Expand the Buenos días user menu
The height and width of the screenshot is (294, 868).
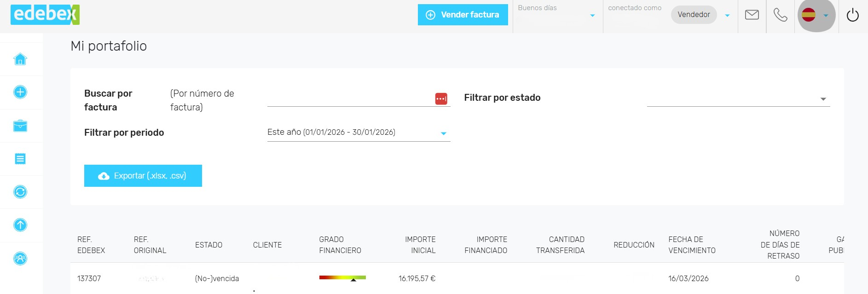coord(592,15)
